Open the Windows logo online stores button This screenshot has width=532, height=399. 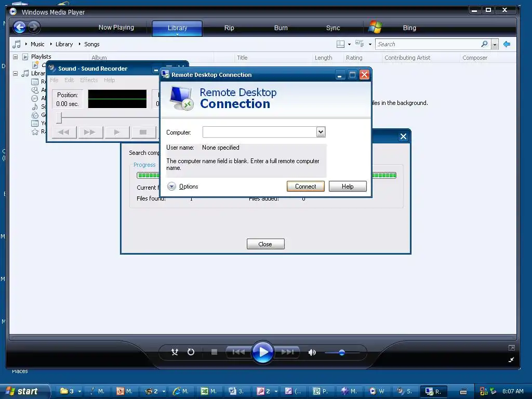click(375, 27)
